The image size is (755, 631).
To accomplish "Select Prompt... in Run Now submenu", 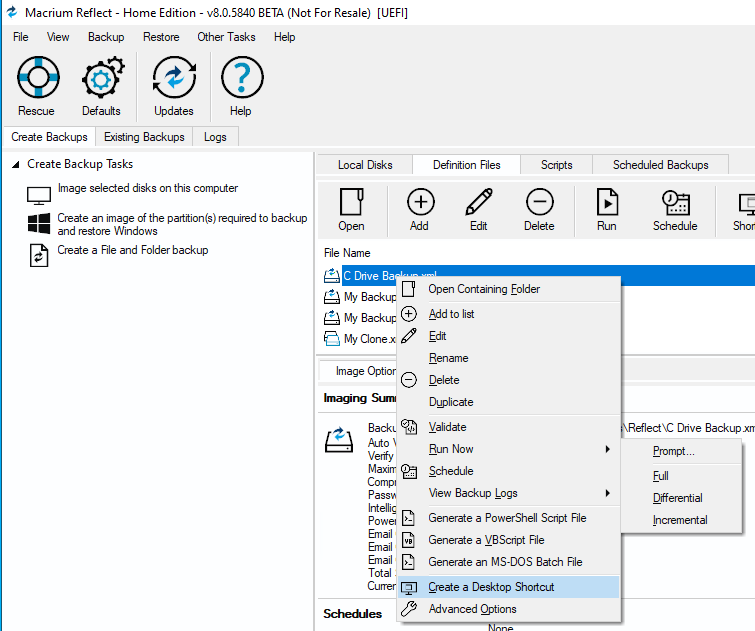I will (681, 451).
